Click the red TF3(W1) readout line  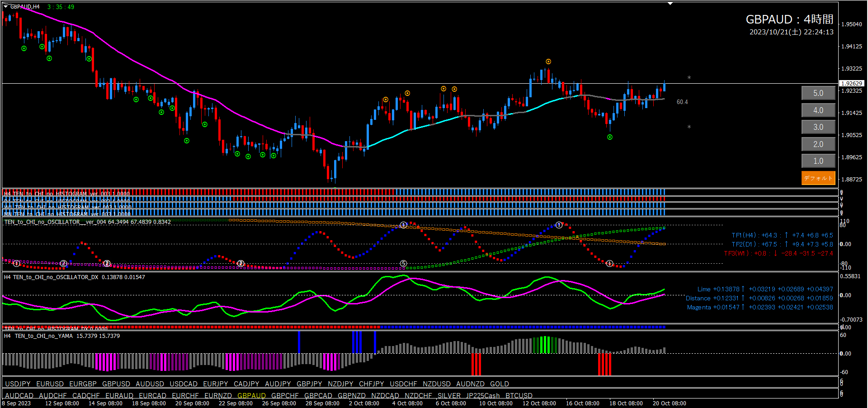click(x=778, y=253)
